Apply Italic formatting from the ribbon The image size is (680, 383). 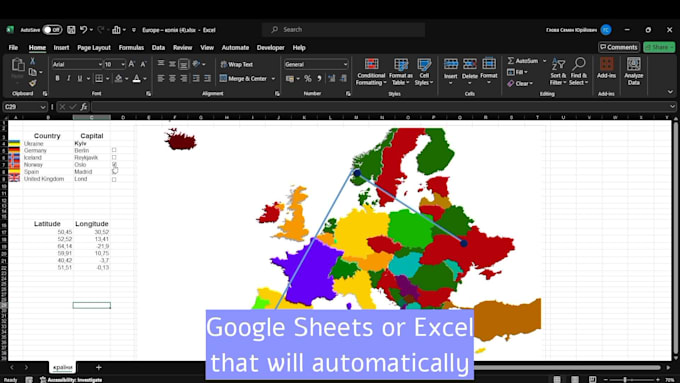tap(69, 79)
